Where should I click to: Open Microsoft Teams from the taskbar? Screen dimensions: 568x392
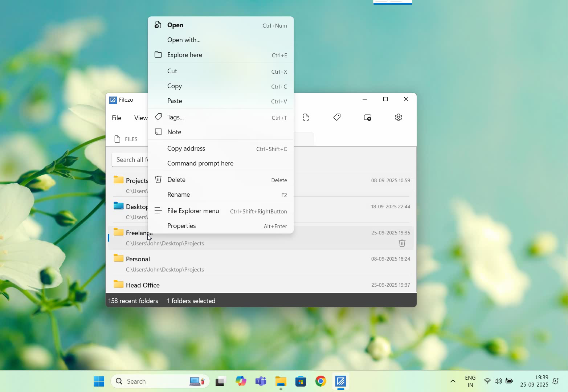(x=261, y=381)
